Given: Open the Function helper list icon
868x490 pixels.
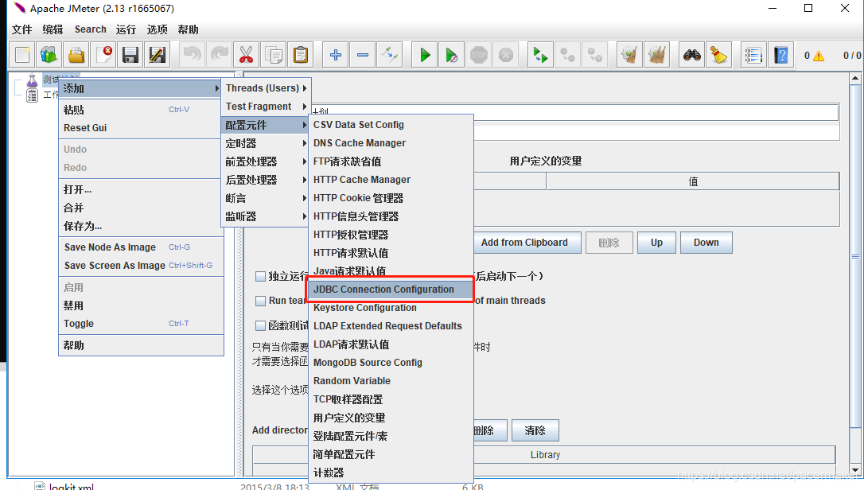Looking at the screenshot, I should (x=753, y=55).
